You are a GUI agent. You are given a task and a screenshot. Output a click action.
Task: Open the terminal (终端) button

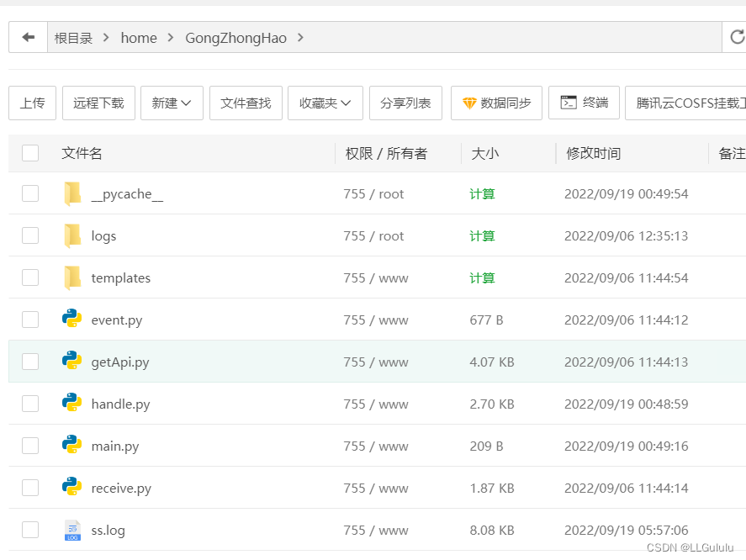tap(584, 103)
